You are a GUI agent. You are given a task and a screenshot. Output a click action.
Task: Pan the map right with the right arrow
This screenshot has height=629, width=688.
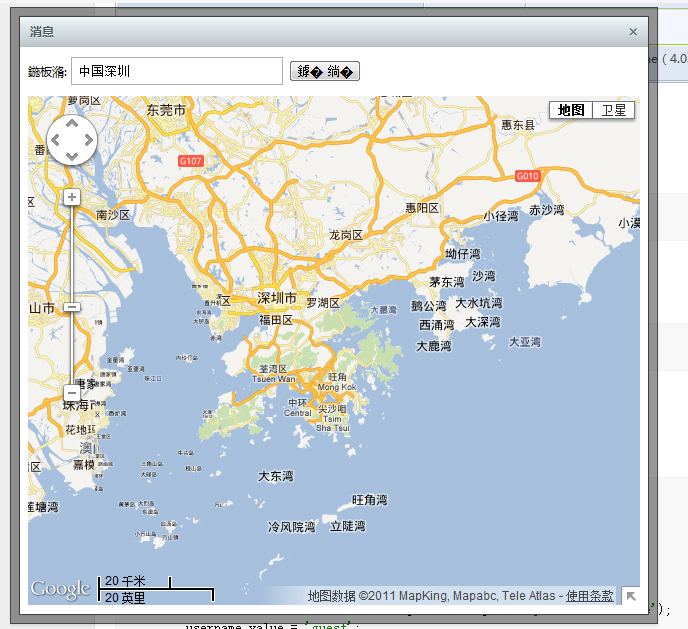point(89,140)
